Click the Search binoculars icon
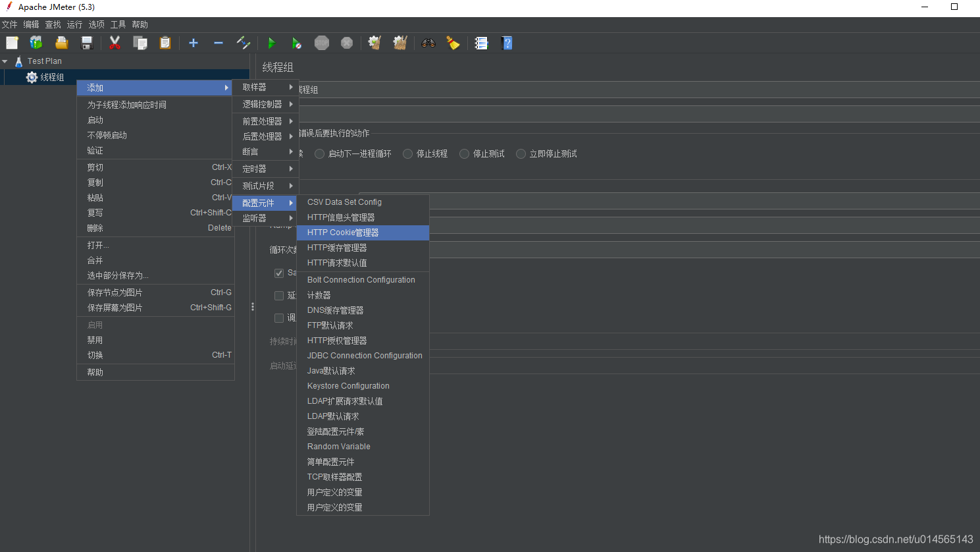 point(428,43)
